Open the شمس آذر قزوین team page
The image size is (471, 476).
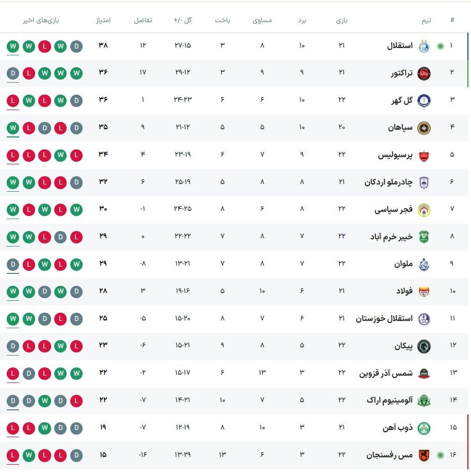coord(386,374)
